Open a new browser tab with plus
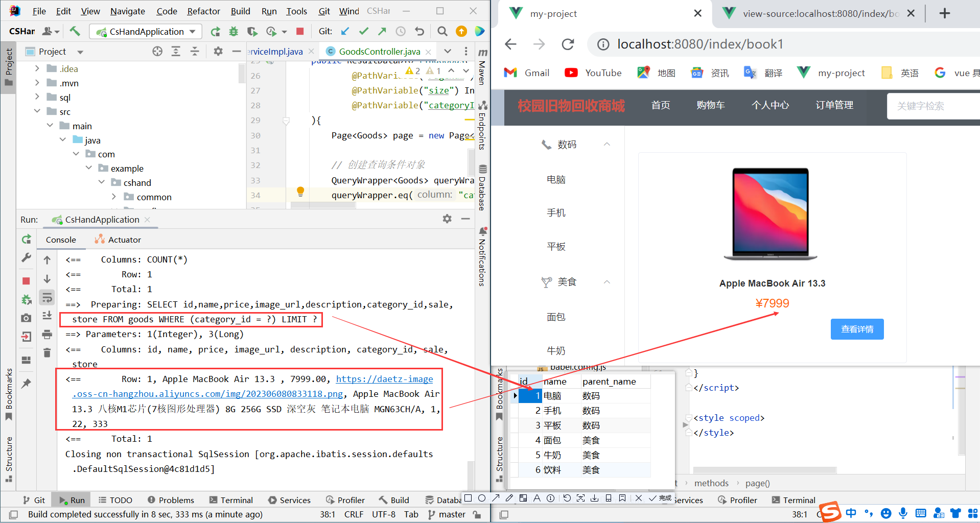 click(945, 13)
